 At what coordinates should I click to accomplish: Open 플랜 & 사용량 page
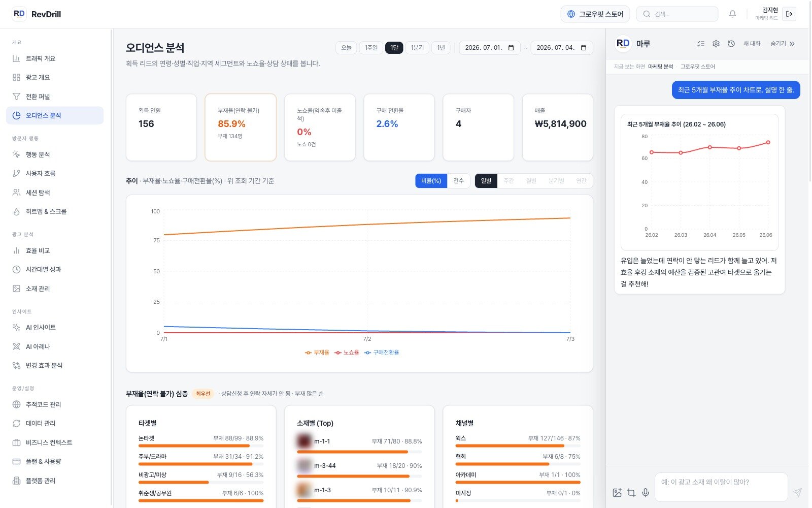coord(54,461)
